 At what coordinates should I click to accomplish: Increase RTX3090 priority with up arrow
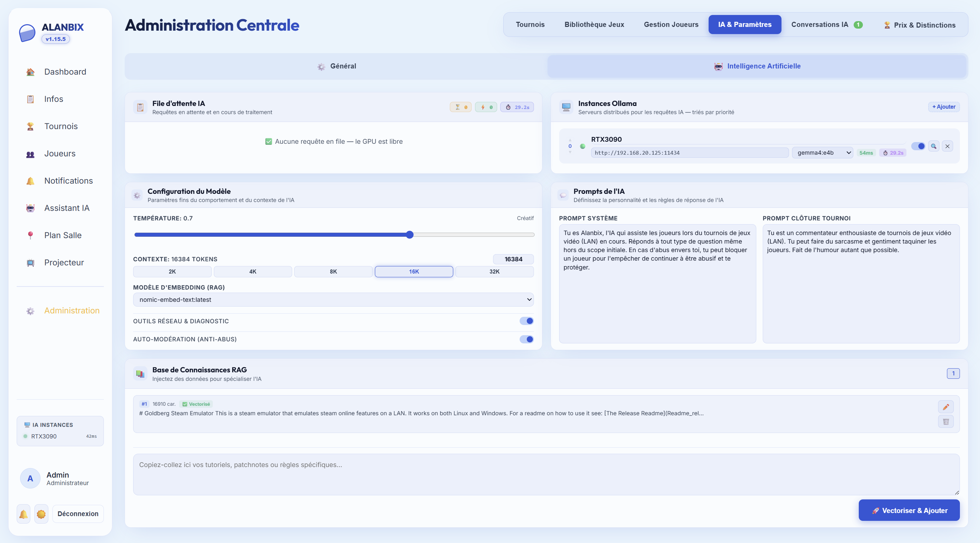pyautogui.click(x=570, y=140)
